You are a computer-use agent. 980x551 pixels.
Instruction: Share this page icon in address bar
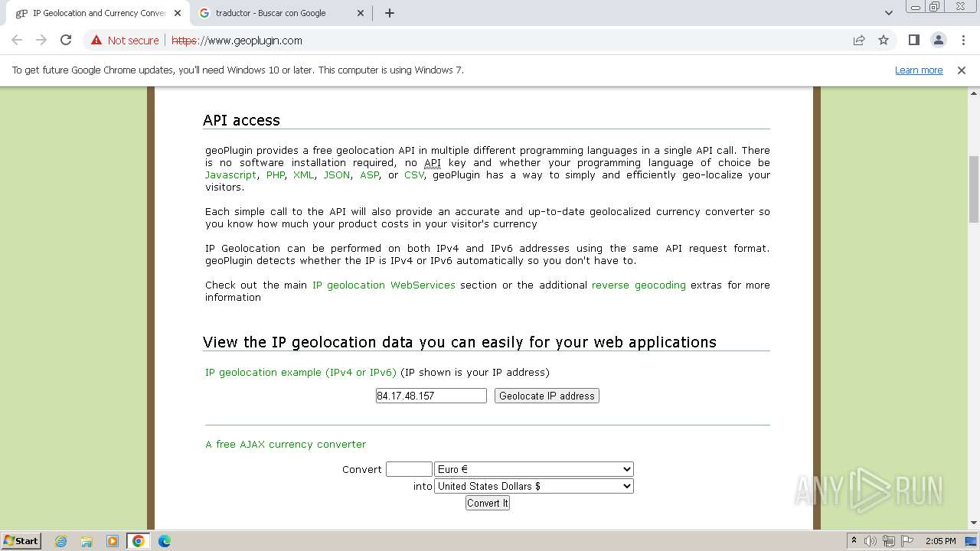pos(859,41)
